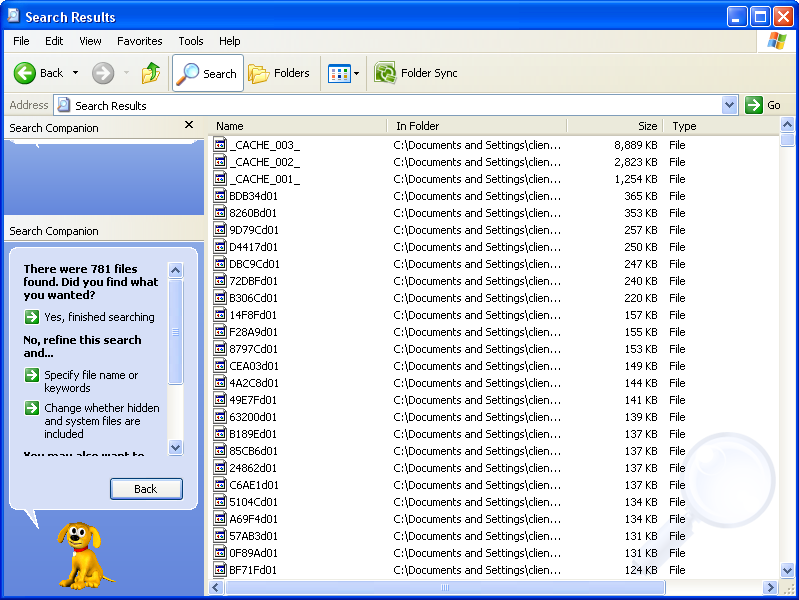
Task: Open the Views dropdown arrow
Action: click(357, 73)
